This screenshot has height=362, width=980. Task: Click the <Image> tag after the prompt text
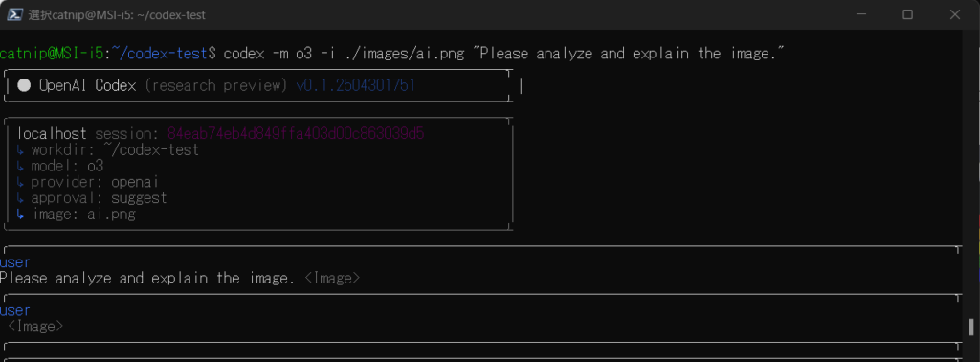332,279
